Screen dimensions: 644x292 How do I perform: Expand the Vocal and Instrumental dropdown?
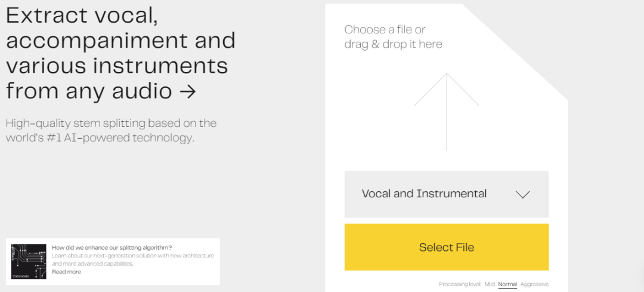tap(446, 194)
